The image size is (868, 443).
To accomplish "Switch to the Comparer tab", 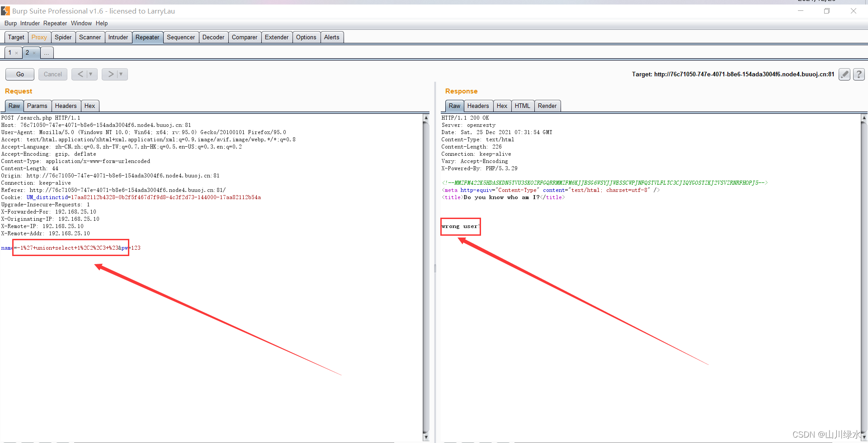I will tap(245, 37).
